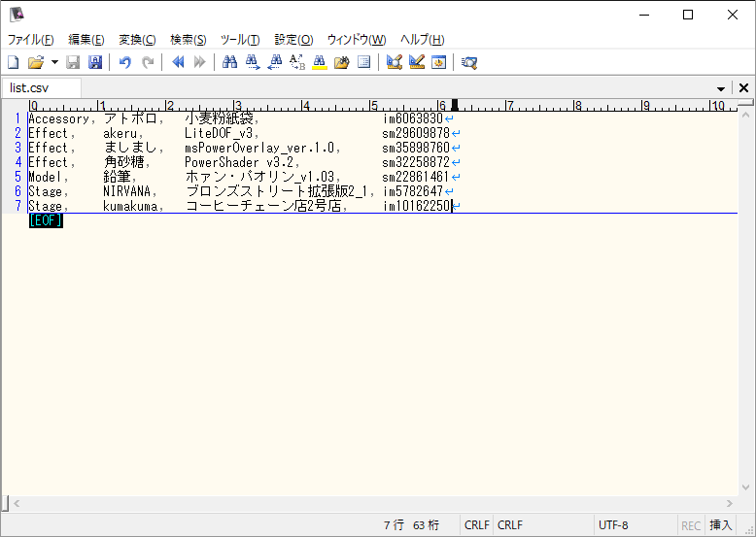Click PowerShader v3.2 on line 4
Viewport: 756px width, 537px height.
pos(239,162)
